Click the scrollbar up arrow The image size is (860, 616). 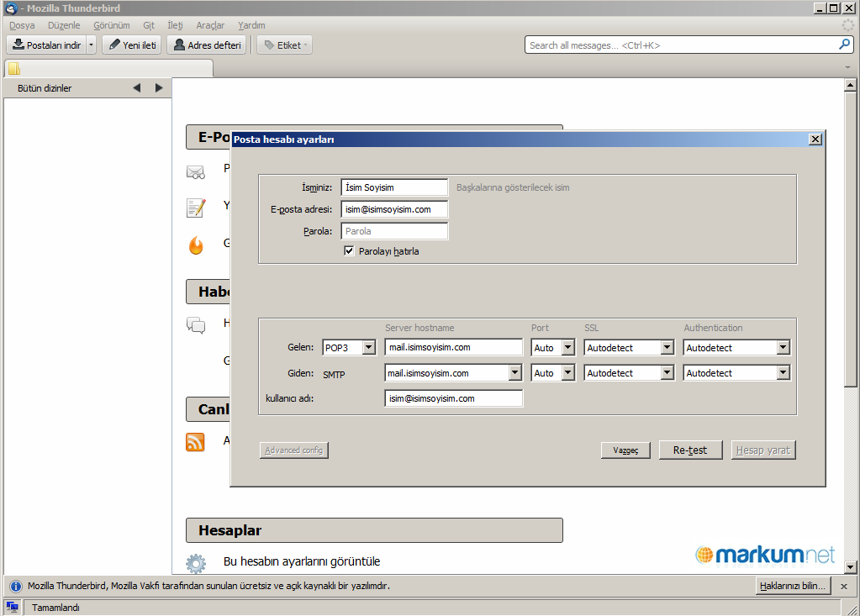850,85
